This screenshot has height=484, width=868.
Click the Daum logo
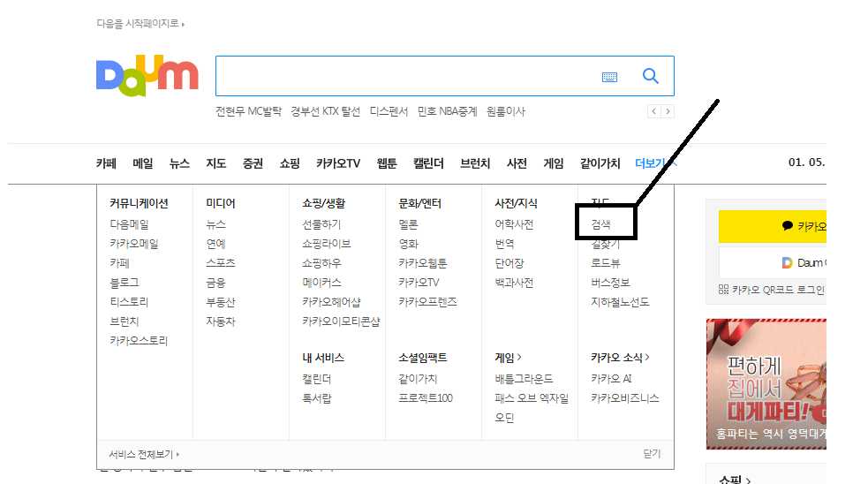coord(147,76)
